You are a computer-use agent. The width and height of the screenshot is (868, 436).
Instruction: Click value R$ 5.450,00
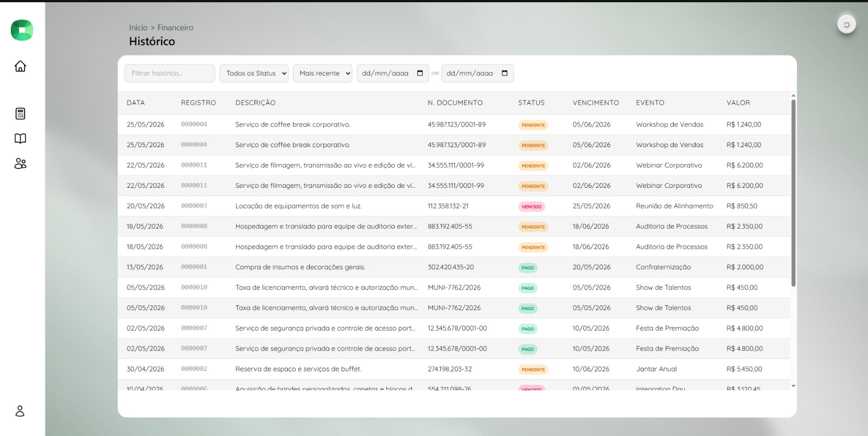tap(744, 369)
